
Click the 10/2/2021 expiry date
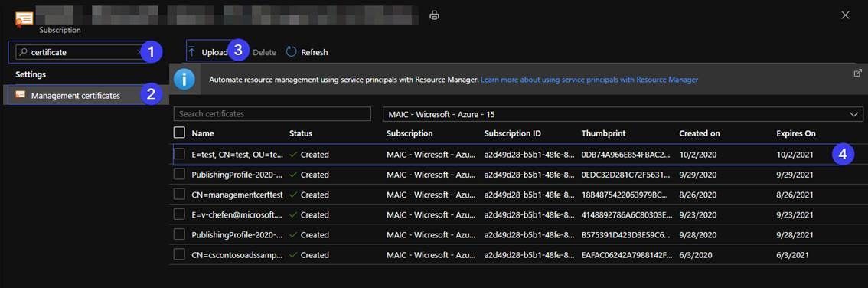(x=795, y=155)
